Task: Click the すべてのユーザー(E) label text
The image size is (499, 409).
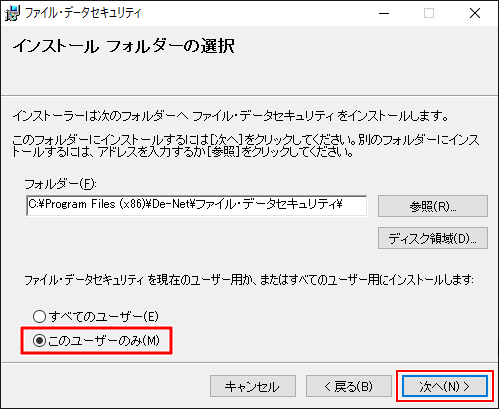Action: [104, 316]
